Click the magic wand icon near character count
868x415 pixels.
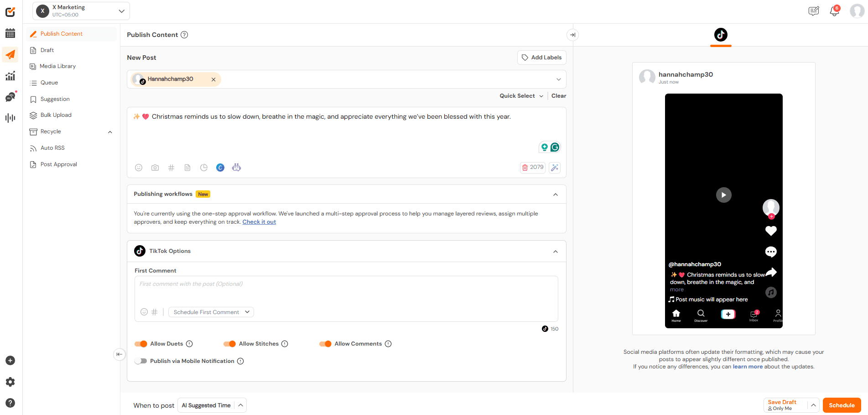click(x=555, y=168)
